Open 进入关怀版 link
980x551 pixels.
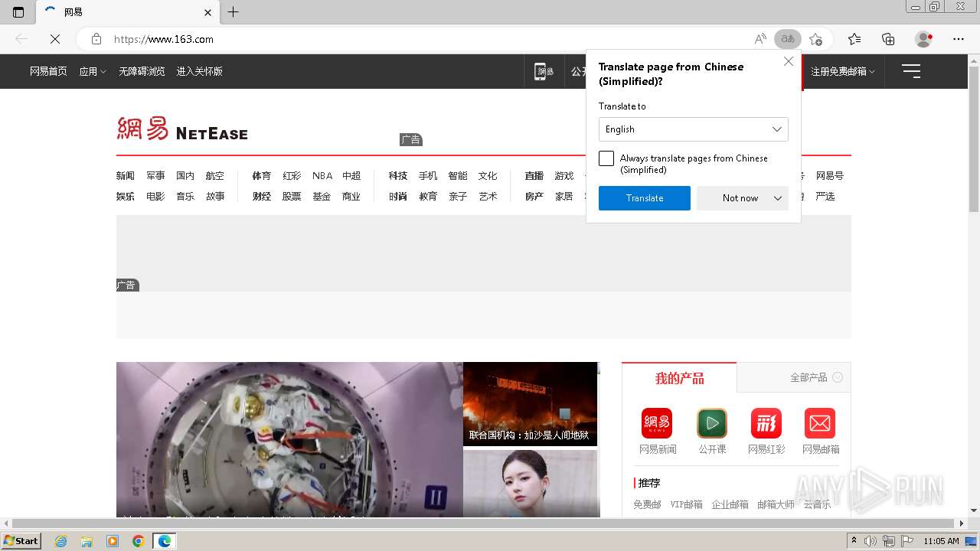pos(199,71)
